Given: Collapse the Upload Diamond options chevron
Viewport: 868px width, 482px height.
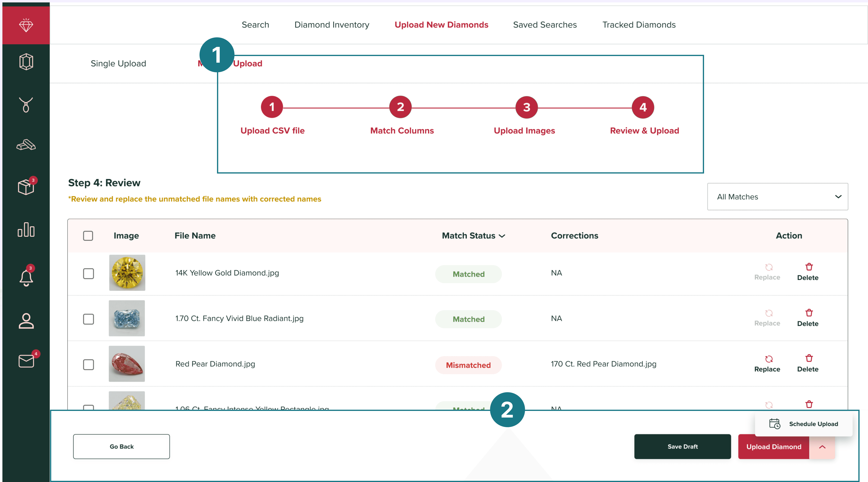Looking at the screenshot, I should (822, 447).
